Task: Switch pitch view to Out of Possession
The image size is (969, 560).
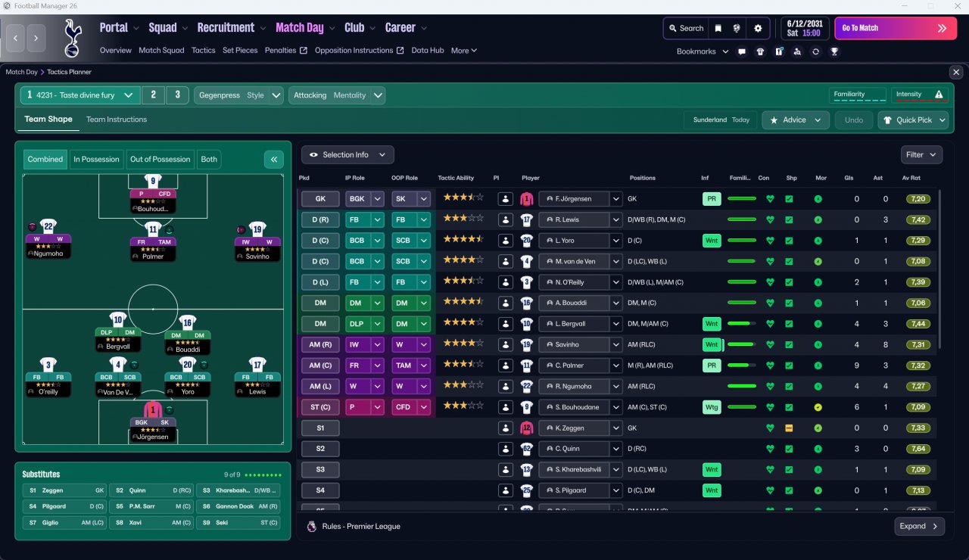Action: click(160, 159)
